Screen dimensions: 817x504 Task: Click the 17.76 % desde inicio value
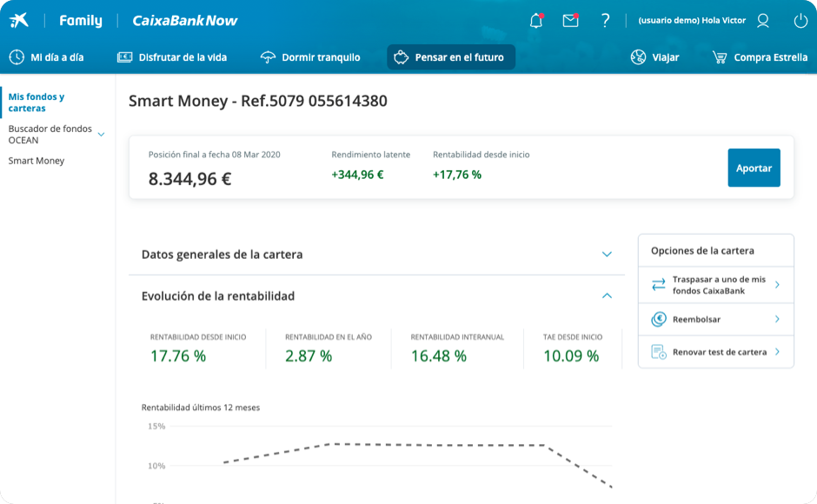tap(178, 356)
